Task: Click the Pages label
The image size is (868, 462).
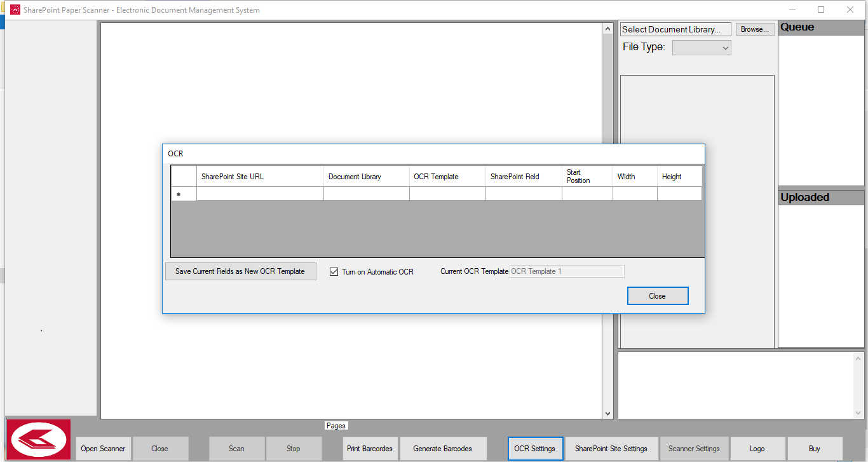Action: tap(336, 426)
